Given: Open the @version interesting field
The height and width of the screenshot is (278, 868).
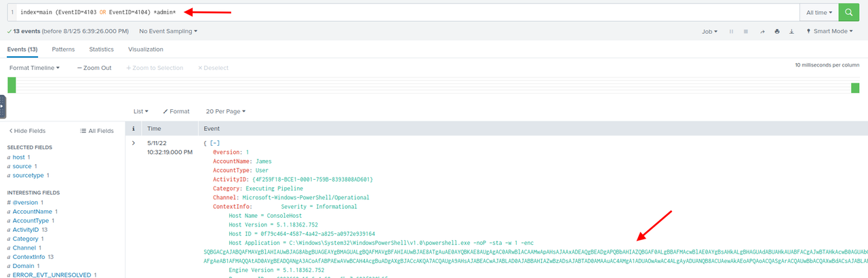Looking at the screenshot, I should click(25, 202).
